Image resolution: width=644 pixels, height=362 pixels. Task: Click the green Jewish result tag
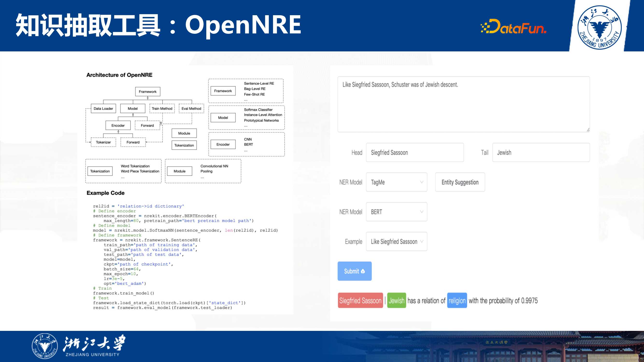(x=396, y=300)
